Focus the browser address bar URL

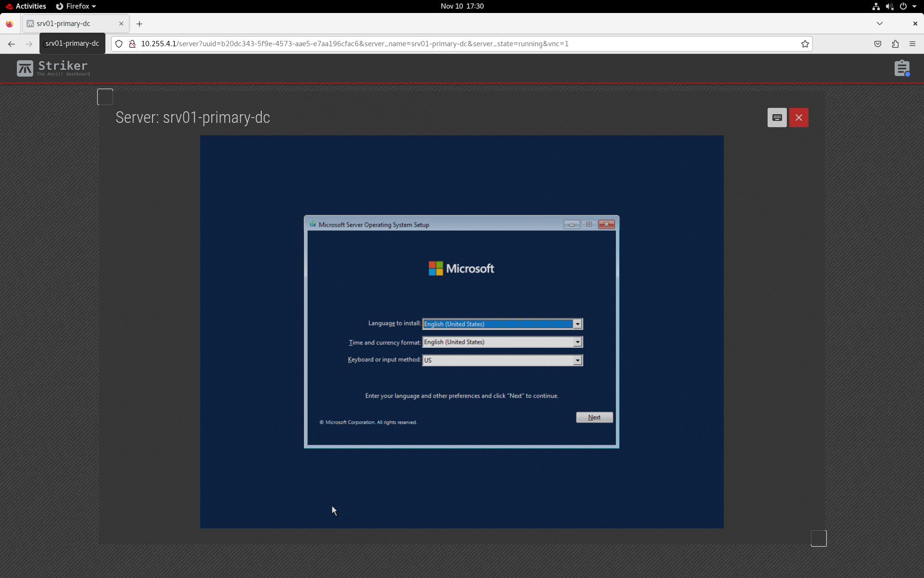pyautogui.click(x=355, y=44)
